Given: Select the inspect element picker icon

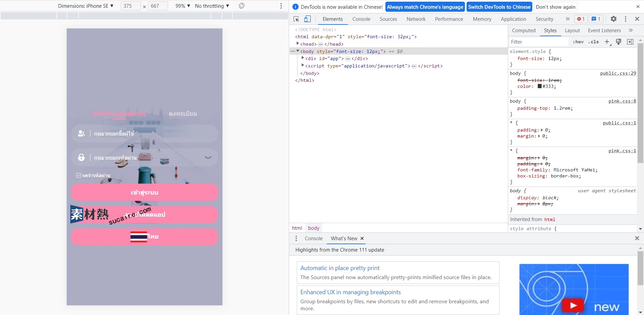Looking at the screenshot, I should [x=296, y=19].
